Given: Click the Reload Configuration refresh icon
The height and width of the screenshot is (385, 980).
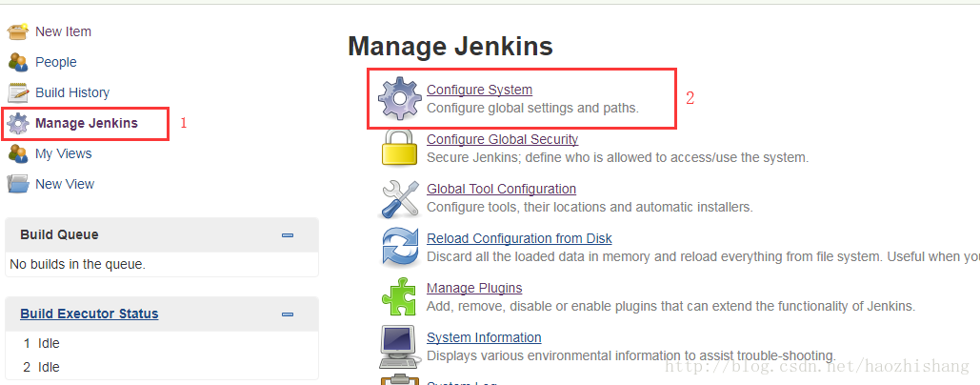Looking at the screenshot, I should click(399, 248).
